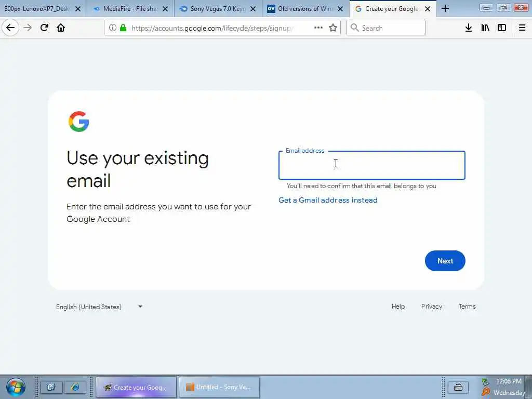Click the green secure-connection padlock

coord(123,28)
